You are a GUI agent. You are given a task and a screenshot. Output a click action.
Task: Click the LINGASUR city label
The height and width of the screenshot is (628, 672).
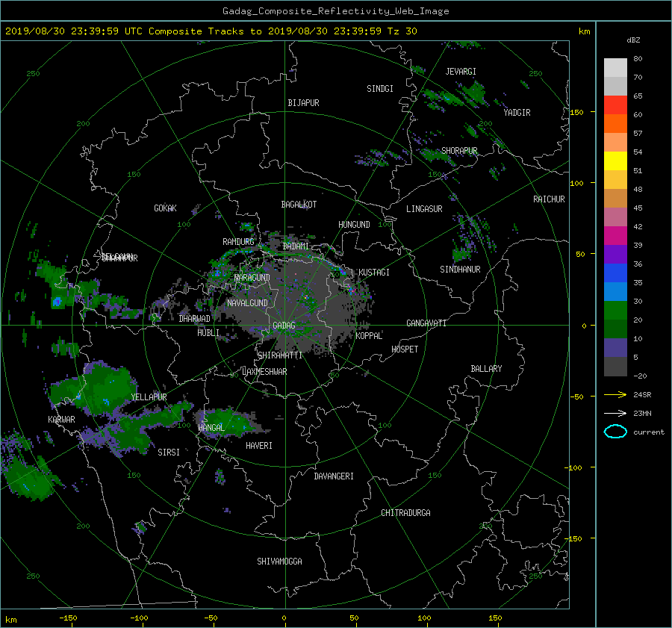pyautogui.click(x=424, y=209)
